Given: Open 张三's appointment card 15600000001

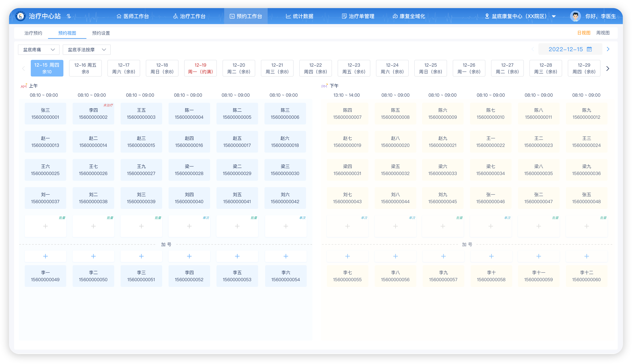Looking at the screenshot, I should (x=45, y=114).
